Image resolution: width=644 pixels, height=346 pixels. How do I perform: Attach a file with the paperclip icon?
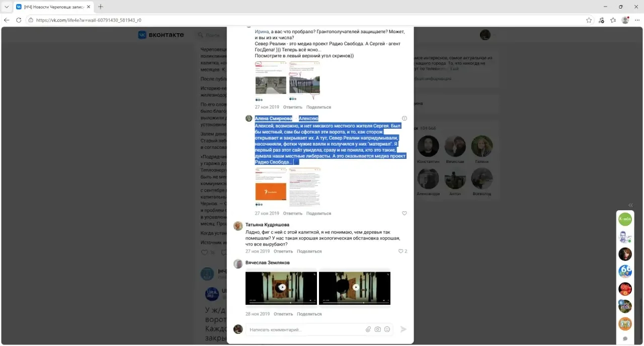point(368,329)
